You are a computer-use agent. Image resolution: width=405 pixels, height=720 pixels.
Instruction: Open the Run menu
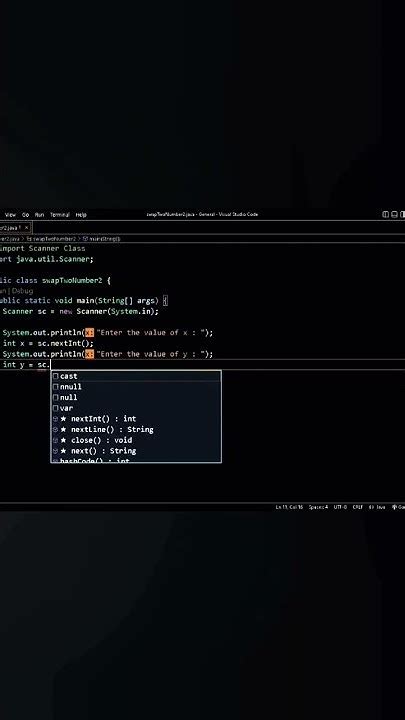pos(39,214)
